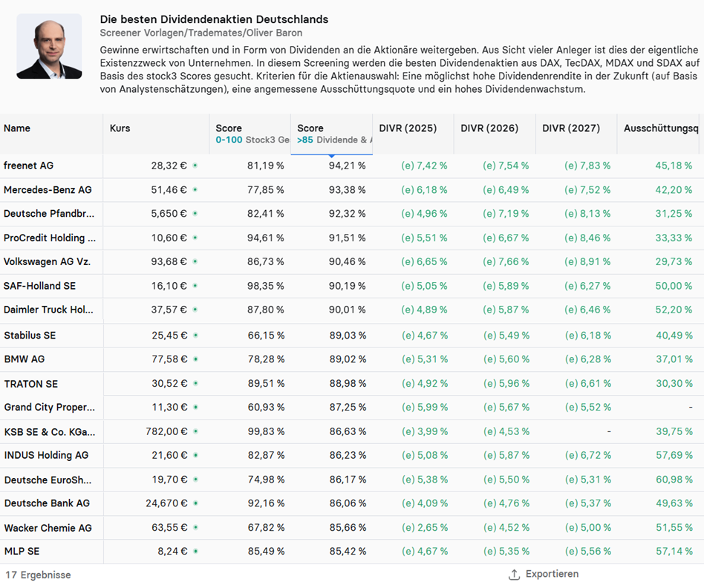The image size is (704, 588).
Task: Open the Mercedes-Benz AG stock row
Action: [352, 190]
